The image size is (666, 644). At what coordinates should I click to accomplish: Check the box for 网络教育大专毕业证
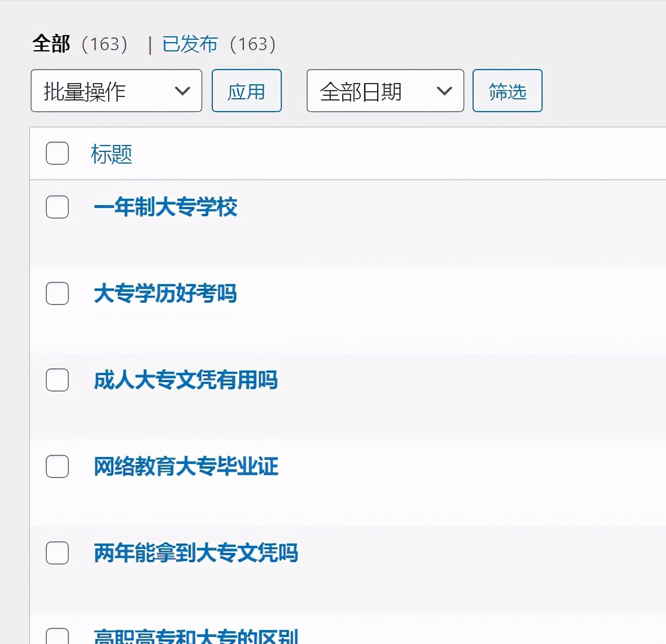tap(57, 466)
